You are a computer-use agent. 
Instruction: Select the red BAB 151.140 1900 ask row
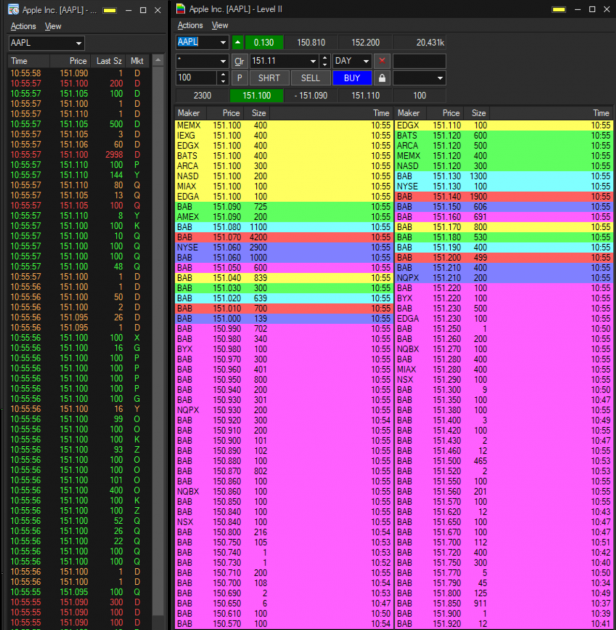tap(504, 196)
